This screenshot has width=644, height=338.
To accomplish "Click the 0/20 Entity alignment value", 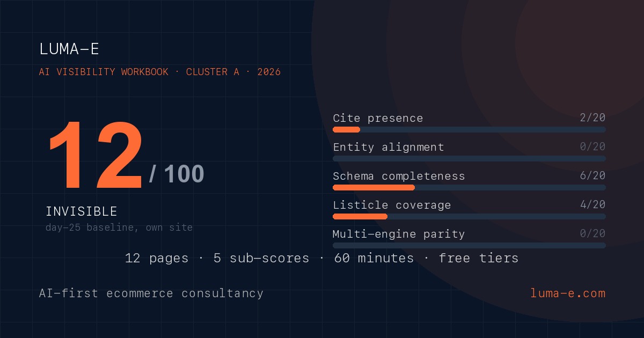I will pyautogui.click(x=592, y=146).
